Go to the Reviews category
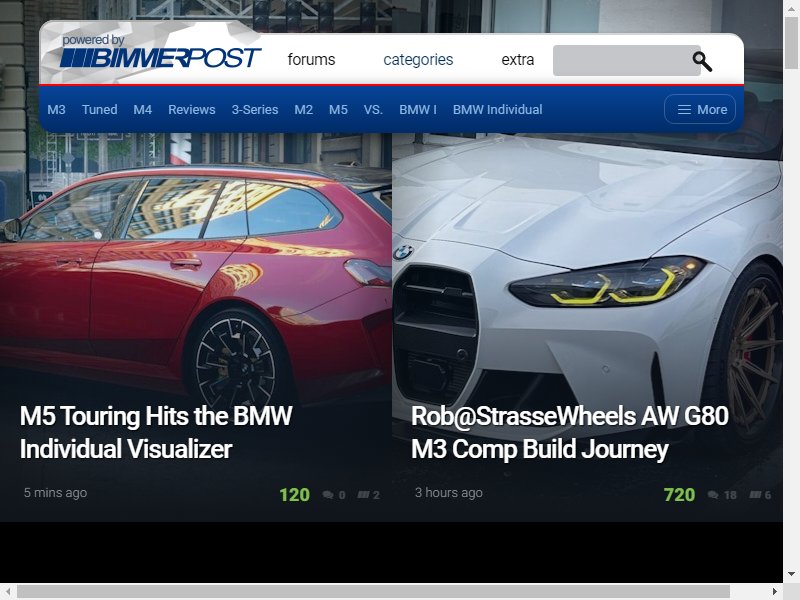The image size is (800, 600). click(x=192, y=110)
